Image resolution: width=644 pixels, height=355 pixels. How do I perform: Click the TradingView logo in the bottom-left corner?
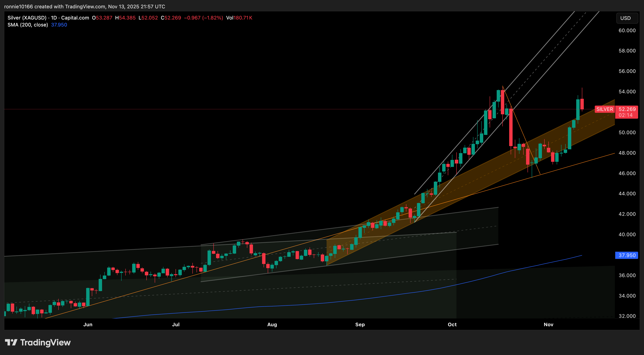click(37, 343)
